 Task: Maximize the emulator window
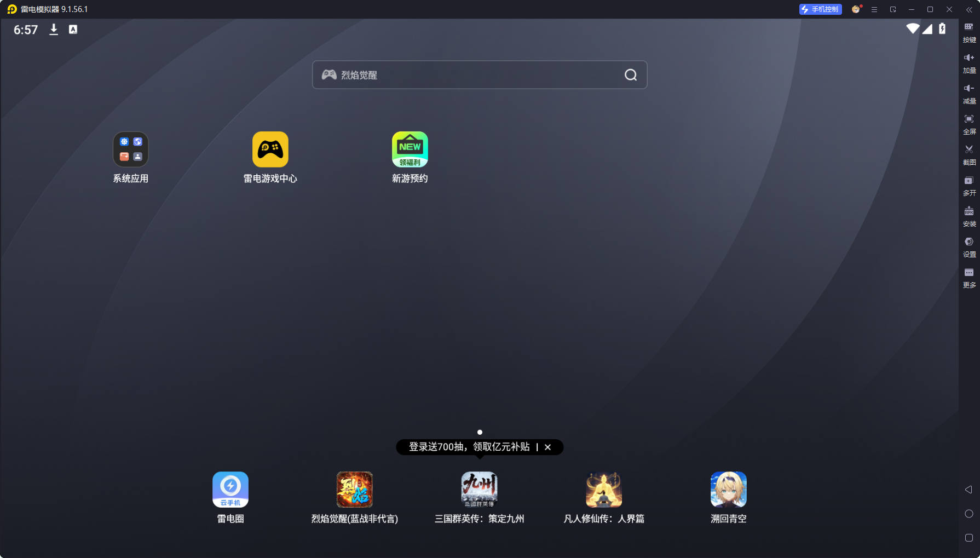click(x=930, y=9)
